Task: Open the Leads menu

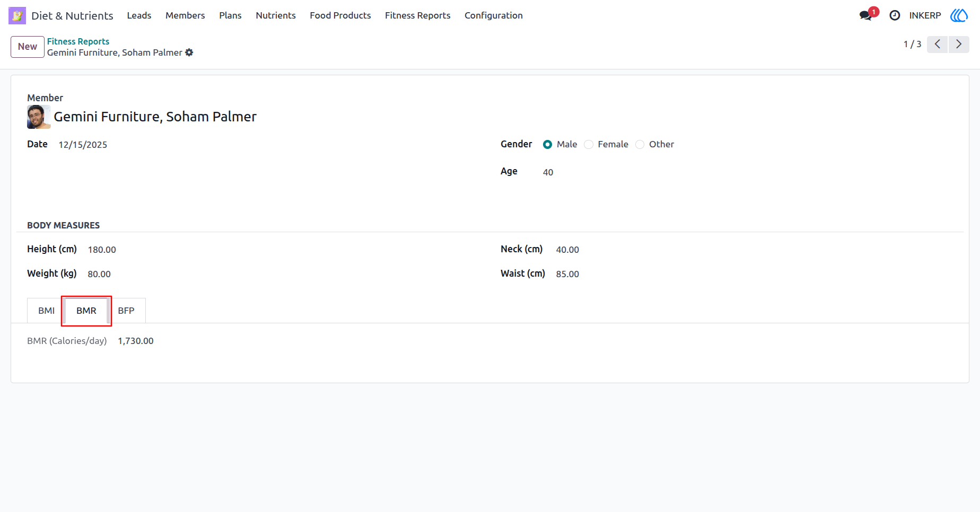Action: (139, 15)
